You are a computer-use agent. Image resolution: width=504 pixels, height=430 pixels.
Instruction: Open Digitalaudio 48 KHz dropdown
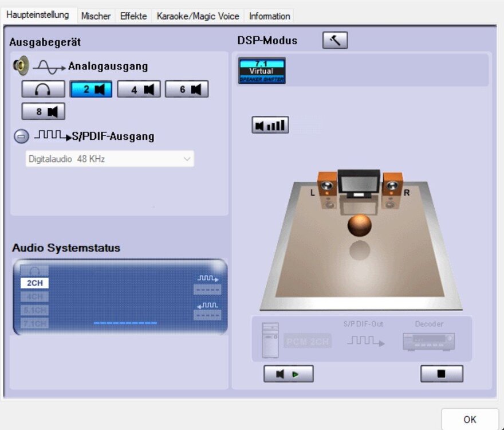pos(109,159)
